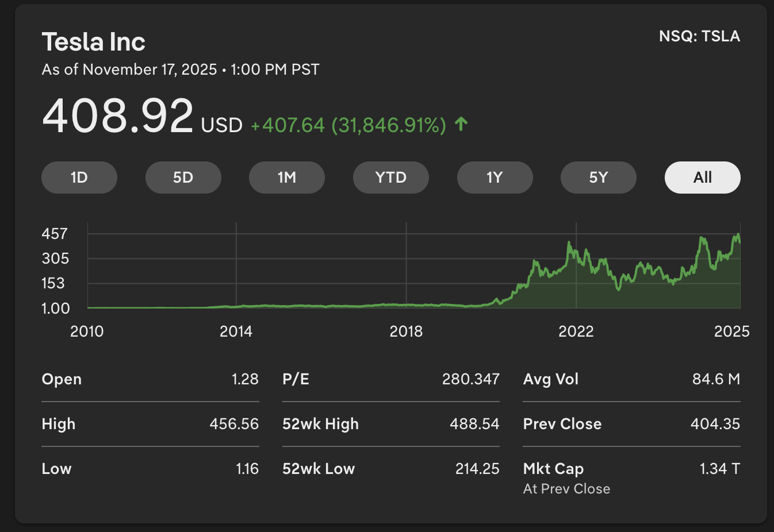Image resolution: width=774 pixels, height=532 pixels.
Task: Click the 408.92 current price
Action: (x=117, y=116)
